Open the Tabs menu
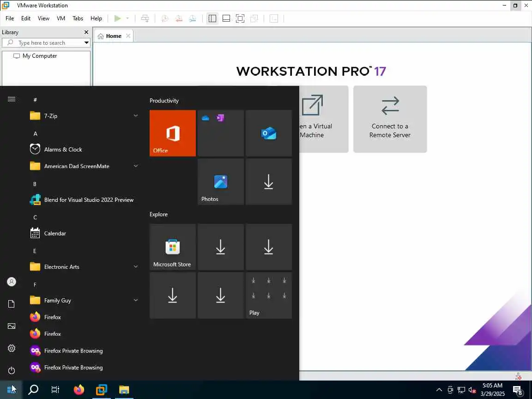532x399 pixels. click(x=78, y=18)
